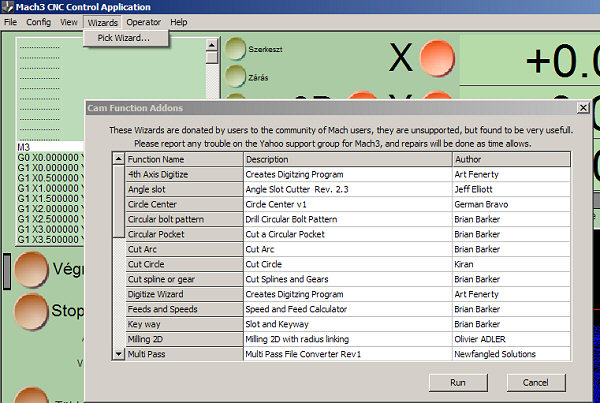This screenshot has height=403, width=600.
Task: Click the 'G1 X1.500000' G-code line
Action: pyautogui.click(x=50, y=198)
